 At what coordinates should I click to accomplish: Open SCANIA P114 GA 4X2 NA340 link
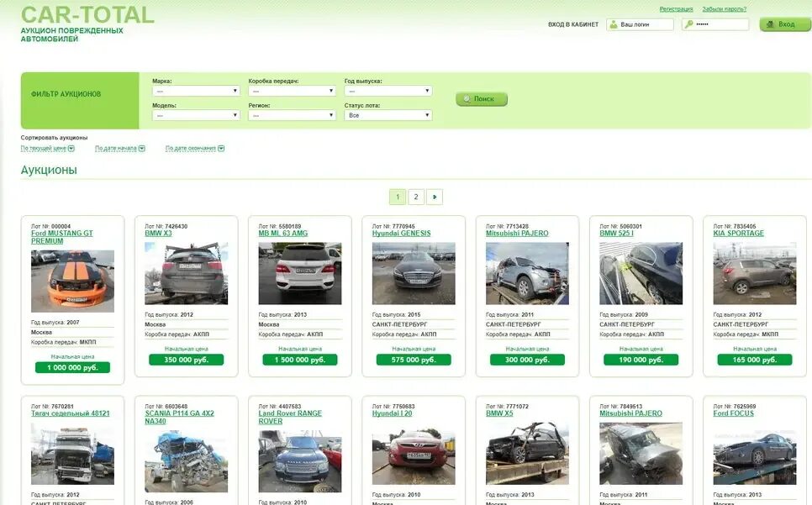coord(179,417)
